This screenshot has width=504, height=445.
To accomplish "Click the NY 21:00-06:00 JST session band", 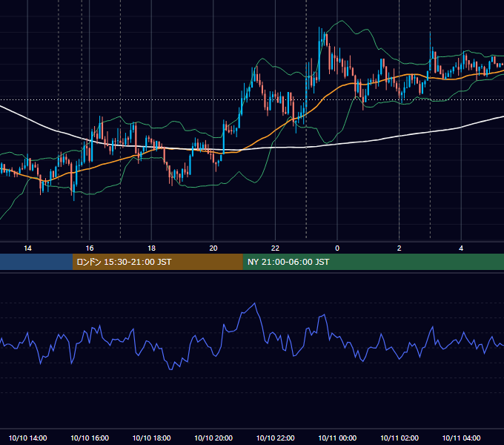I will 373,262.
